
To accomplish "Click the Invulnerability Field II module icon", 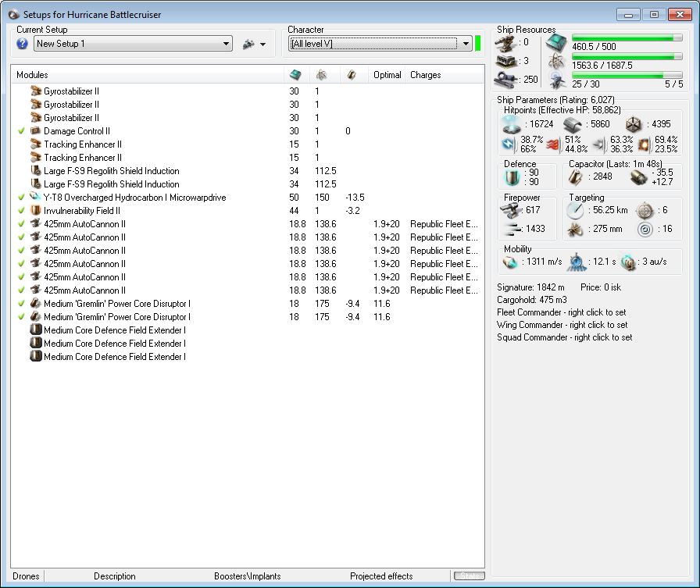I will 36,210.
